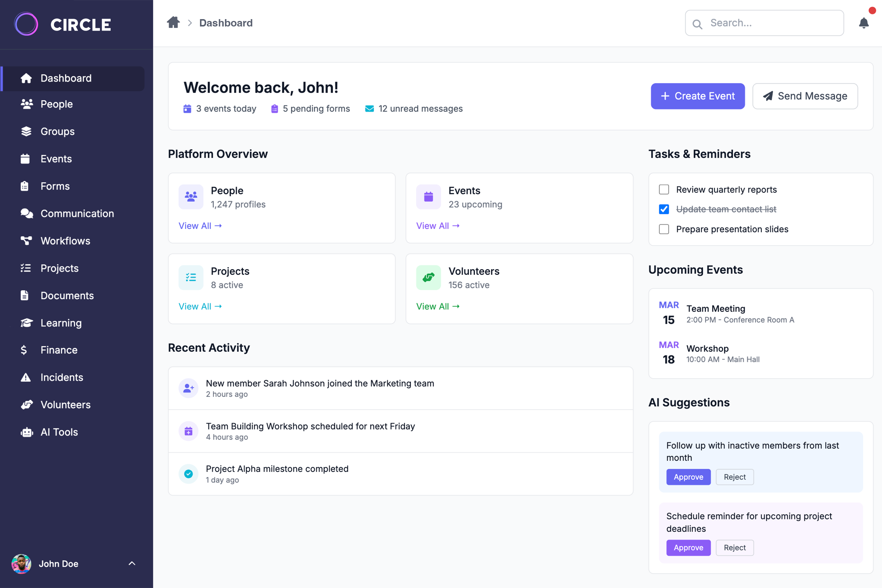Uncheck Update team contact list task
The width and height of the screenshot is (882, 588).
point(664,209)
